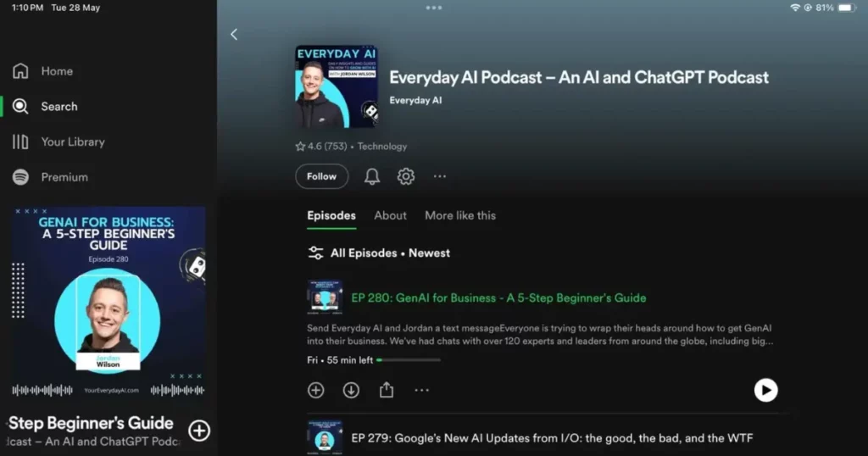Tap the battery indicator
The height and width of the screenshot is (456, 868).
847,8
